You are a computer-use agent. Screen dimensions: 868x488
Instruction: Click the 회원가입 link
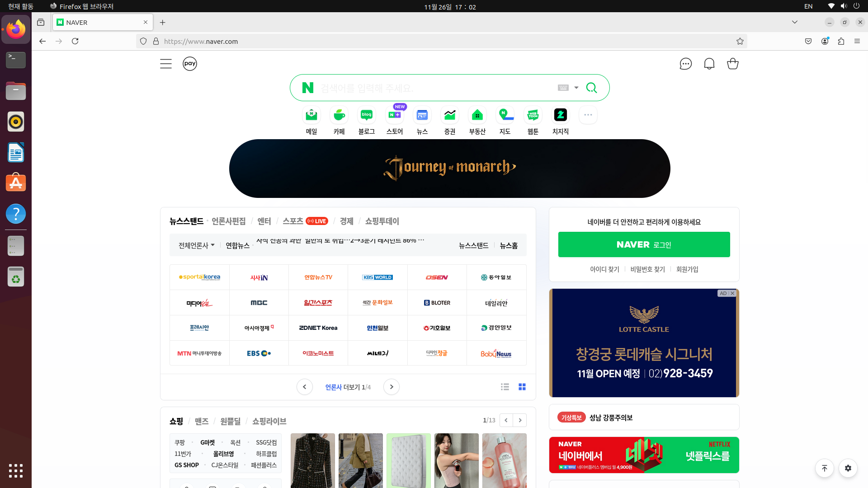pos(687,269)
